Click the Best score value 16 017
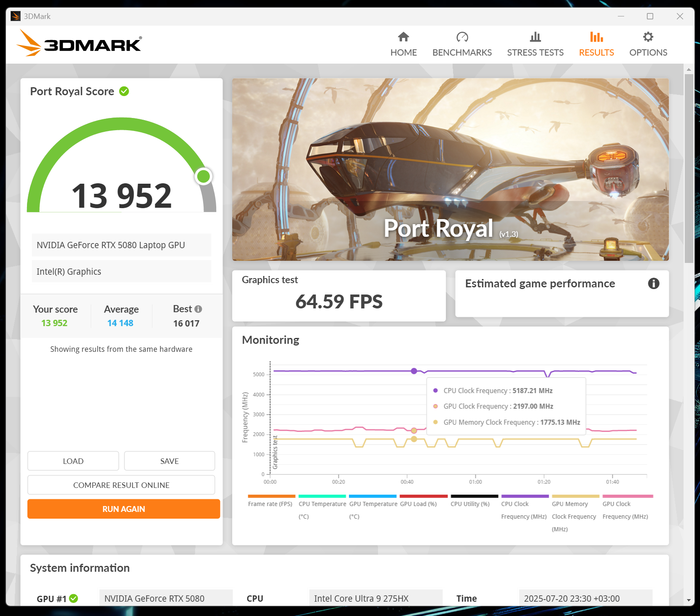Screen dimensions: 700x616 tap(186, 323)
